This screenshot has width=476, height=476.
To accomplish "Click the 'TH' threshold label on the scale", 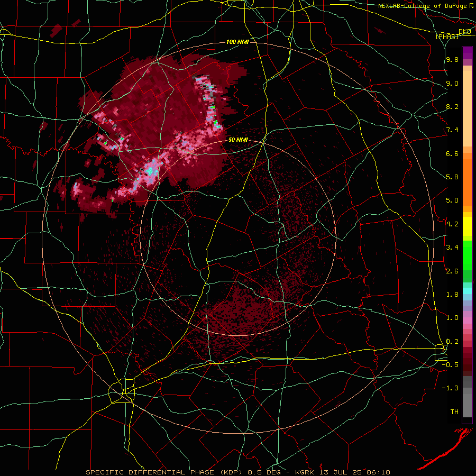I will tap(454, 412).
